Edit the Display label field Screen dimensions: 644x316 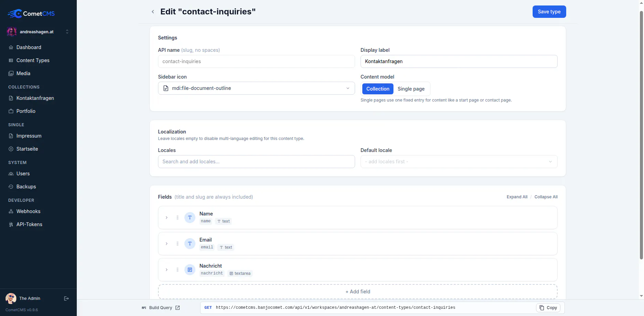click(459, 61)
